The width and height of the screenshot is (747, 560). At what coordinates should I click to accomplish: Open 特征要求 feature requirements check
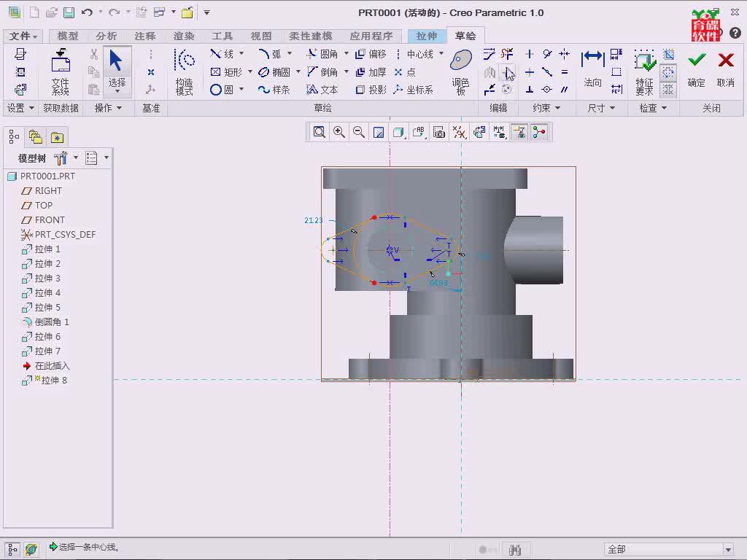click(645, 71)
